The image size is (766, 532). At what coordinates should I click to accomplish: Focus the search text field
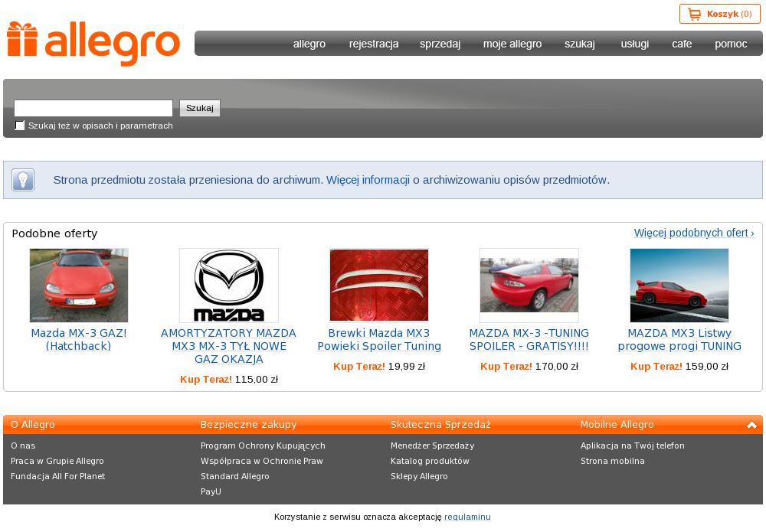93,108
